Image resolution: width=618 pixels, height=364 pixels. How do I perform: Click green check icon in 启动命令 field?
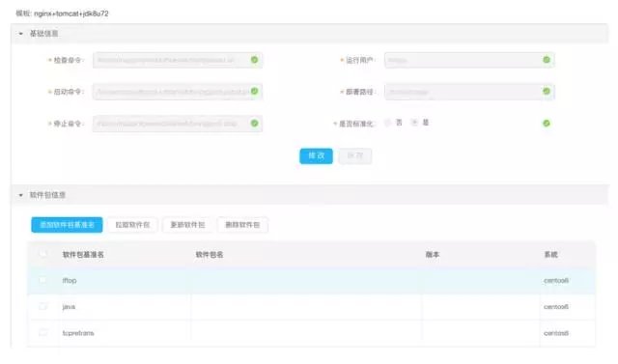pos(255,91)
